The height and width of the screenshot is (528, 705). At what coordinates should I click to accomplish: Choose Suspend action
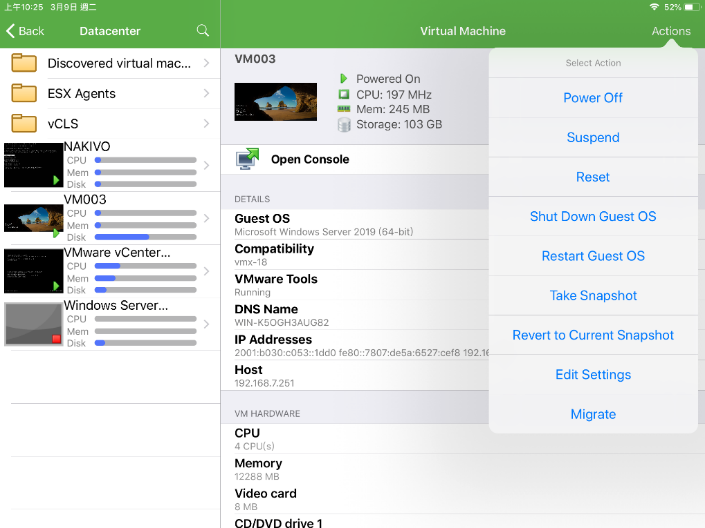593,137
